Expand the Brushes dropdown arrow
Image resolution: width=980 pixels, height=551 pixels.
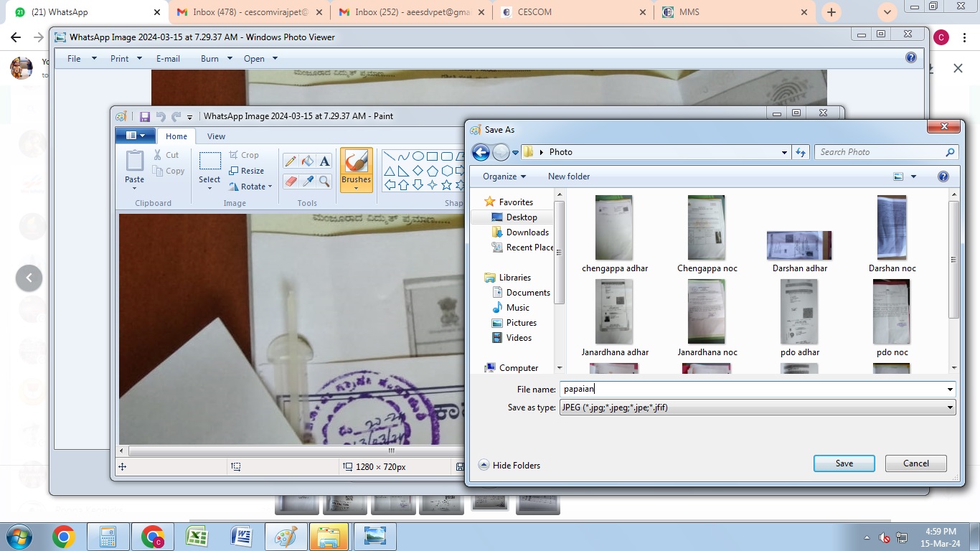coord(356,188)
